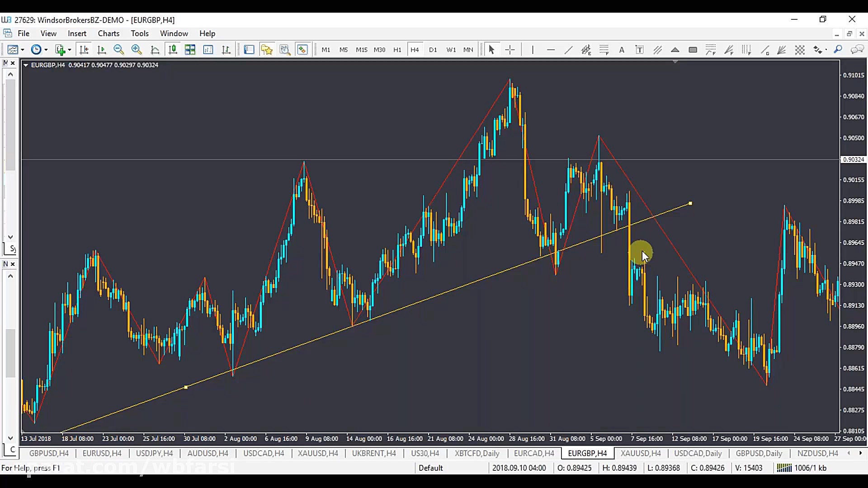Select the Gann Fan tool
Screen dimensions: 868x488
[782, 50]
